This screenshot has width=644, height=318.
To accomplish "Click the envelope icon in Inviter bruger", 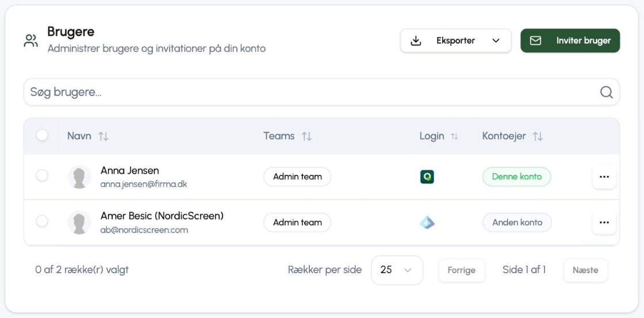I will (535, 41).
